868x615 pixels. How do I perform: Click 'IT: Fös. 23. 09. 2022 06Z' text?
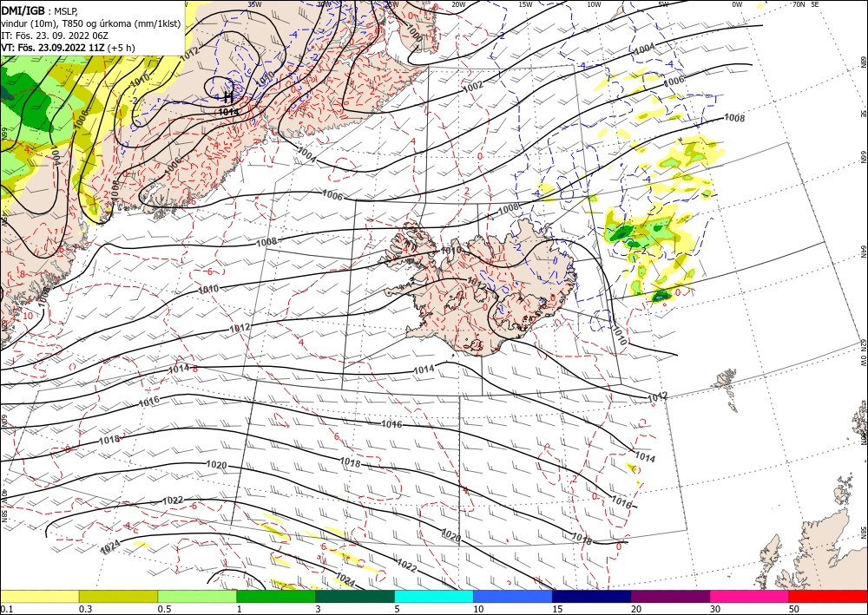click(55, 36)
